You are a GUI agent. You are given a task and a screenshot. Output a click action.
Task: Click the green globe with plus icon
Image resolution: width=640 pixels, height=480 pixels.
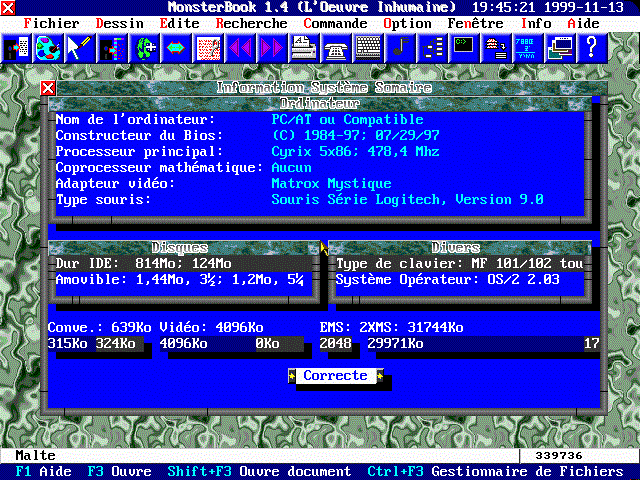tap(144, 48)
